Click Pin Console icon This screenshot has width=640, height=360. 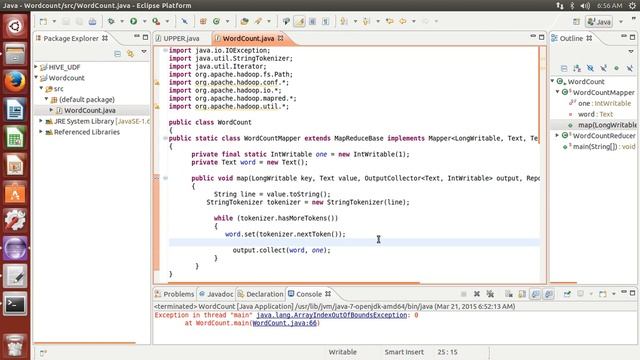pos(567,294)
